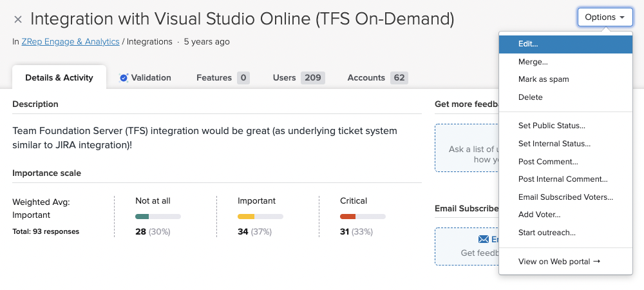
Task: Click the Critical red progress bar
Action: coord(363,217)
